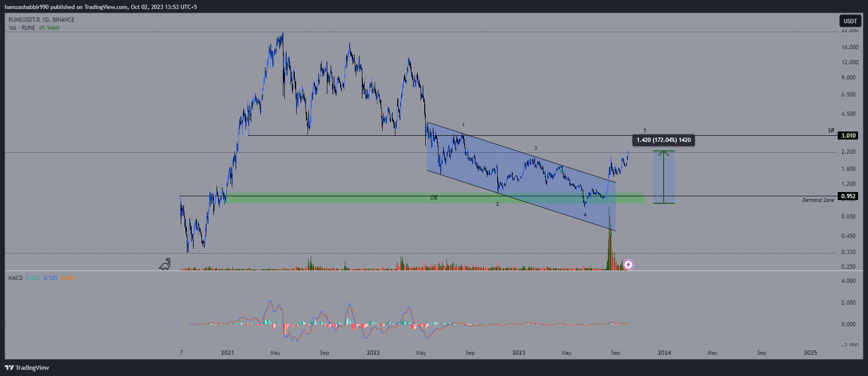Click the Vol · RUNE indicator label
This screenshot has width=868, height=376.
click(22, 28)
